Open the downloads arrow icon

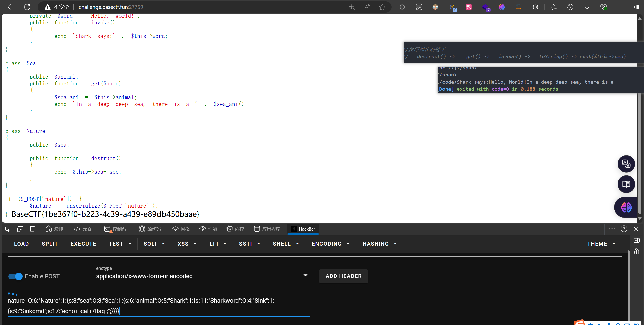click(587, 7)
